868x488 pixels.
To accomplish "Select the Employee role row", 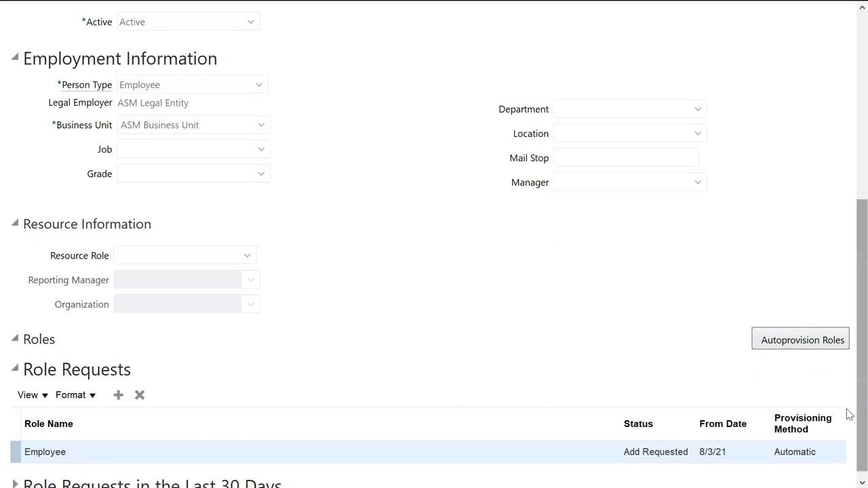I will (x=429, y=452).
